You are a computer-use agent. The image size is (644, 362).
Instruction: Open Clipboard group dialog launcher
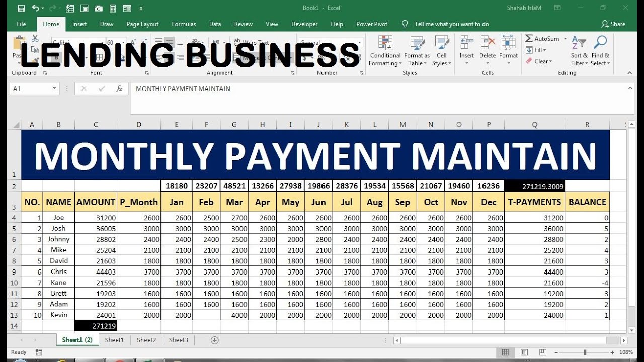coord(45,73)
